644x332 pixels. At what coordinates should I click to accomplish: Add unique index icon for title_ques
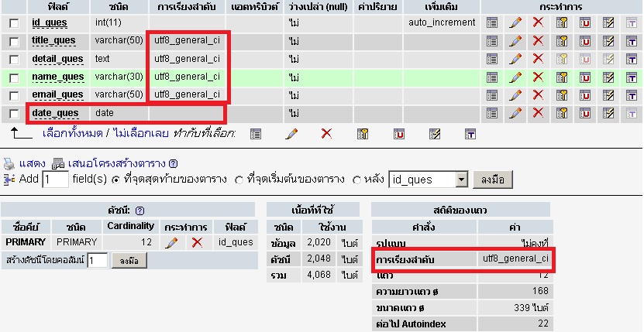[x=585, y=40]
